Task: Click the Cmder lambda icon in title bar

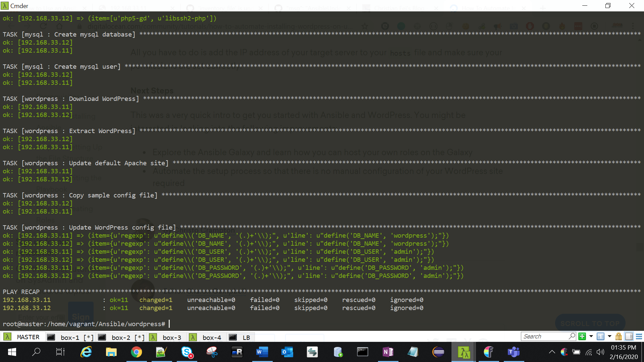Action: 5,6
